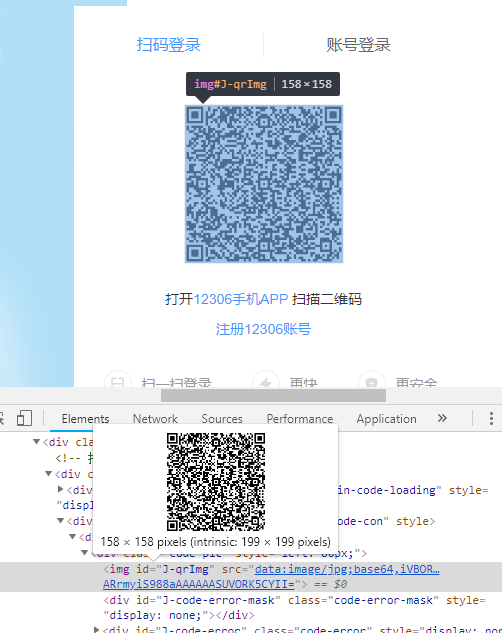
Task: Click the 更安全 shield icon
Action: 372,381
